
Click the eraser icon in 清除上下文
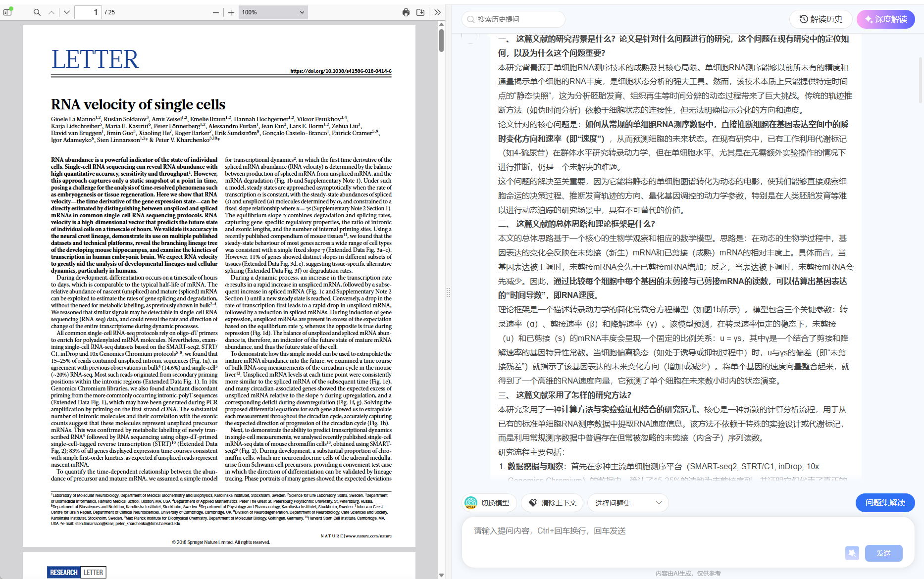[x=533, y=503]
